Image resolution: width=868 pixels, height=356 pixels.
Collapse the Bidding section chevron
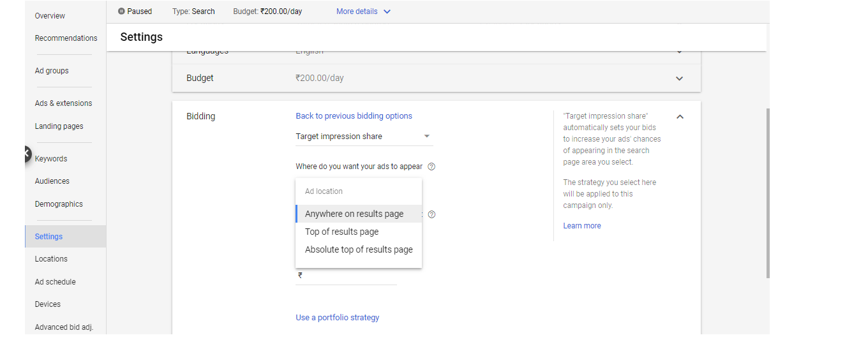click(x=680, y=117)
